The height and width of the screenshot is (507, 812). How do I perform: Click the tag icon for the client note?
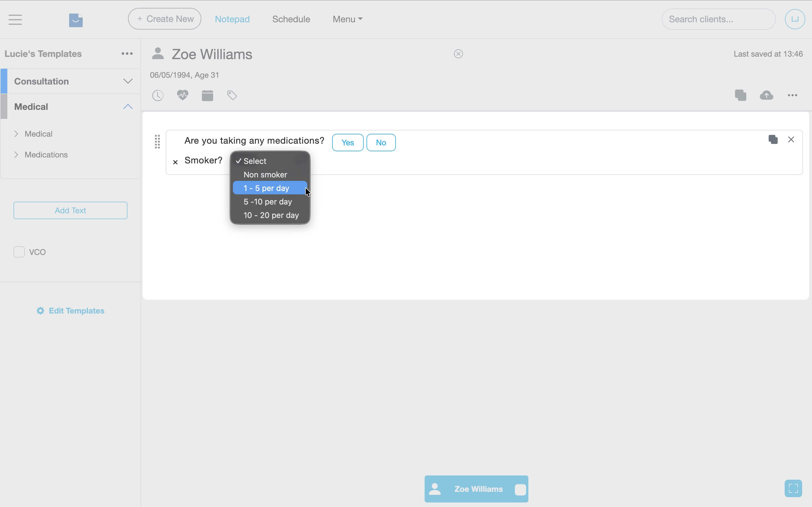(232, 95)
